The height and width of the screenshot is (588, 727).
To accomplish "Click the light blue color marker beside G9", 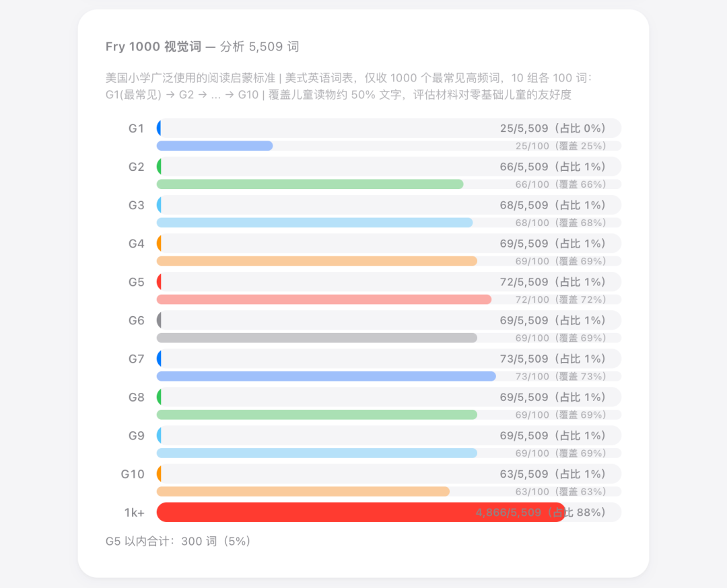I will pyautogui.click(x=159, y=435).
